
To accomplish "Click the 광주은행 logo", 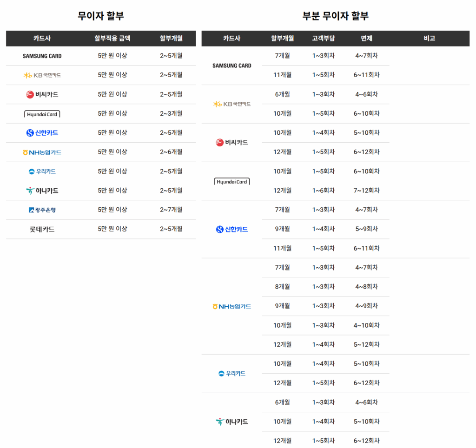I will (x=42, y=210).
